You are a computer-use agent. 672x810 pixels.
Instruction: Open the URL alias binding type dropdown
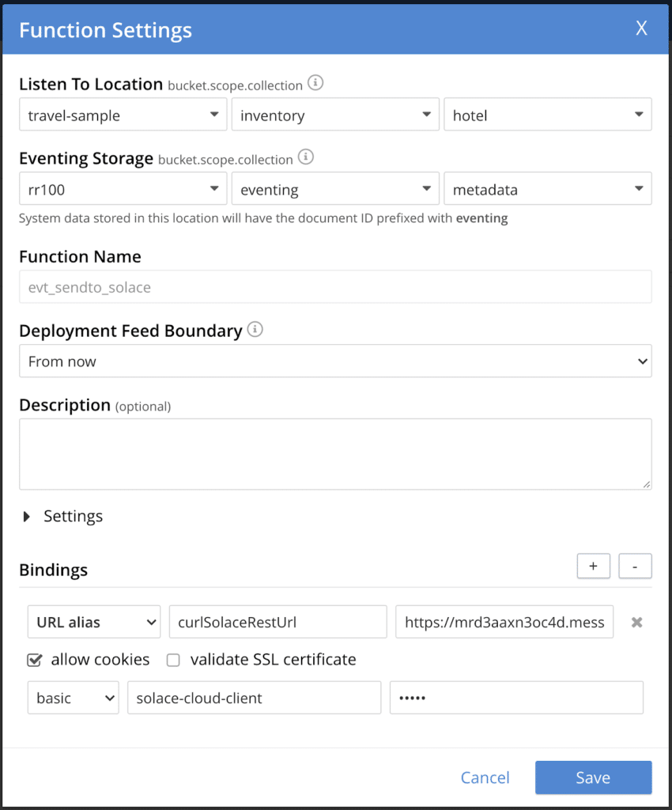click(x=93, y=622)
